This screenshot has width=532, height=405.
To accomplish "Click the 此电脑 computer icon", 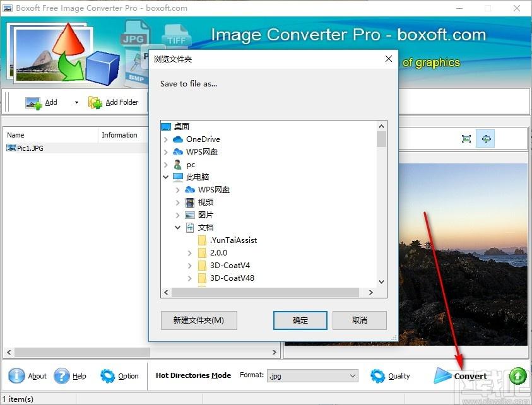I will (x=178, y=177).
